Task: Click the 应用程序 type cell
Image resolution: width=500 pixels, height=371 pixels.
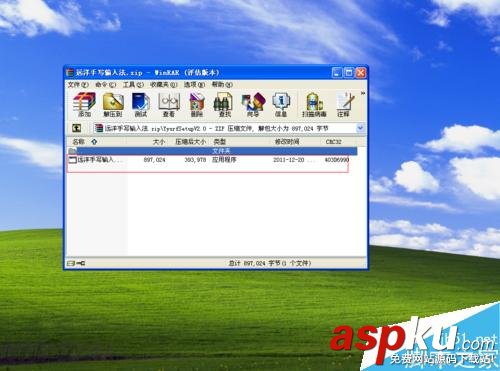Action: pos(224,160)
